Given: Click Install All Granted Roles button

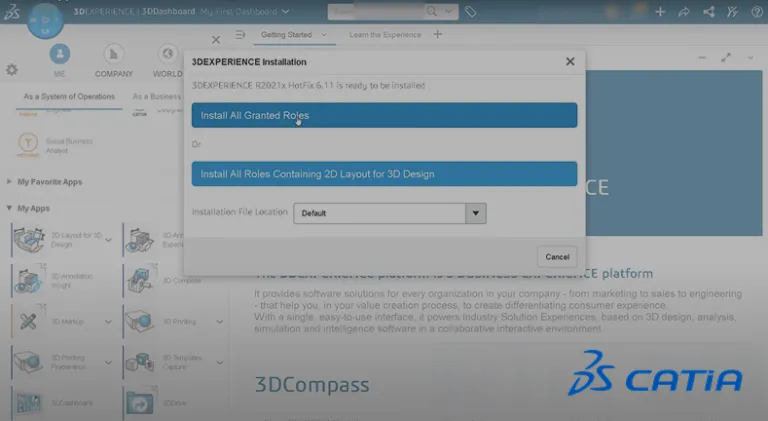Looking at the screenshot, I should tap(384, 115).
